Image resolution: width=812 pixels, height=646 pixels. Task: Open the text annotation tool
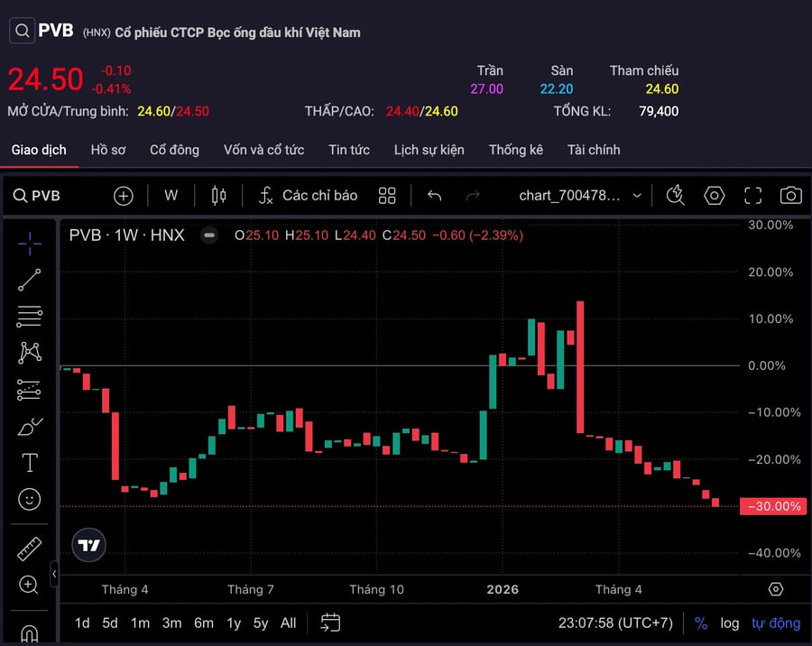(x=30, y=462)
